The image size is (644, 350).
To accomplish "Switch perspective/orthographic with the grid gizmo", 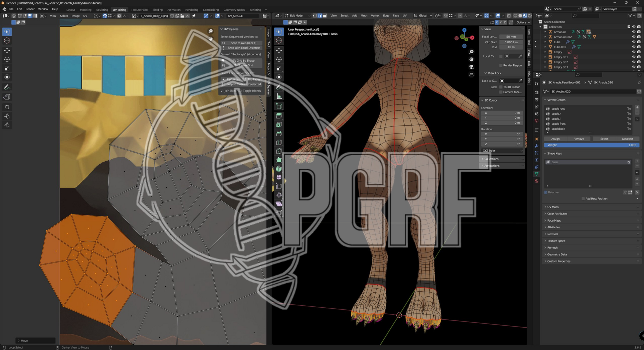I will pos(471,75).
